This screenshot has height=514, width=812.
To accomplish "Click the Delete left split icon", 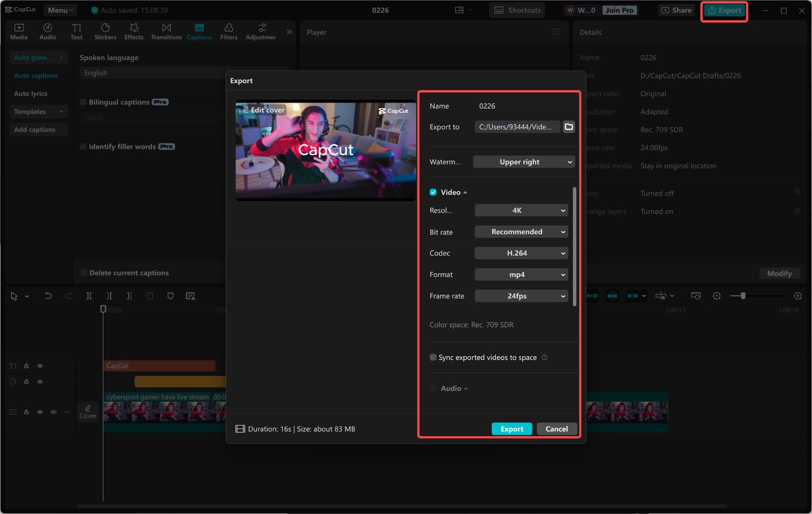I will pos(109,296).
